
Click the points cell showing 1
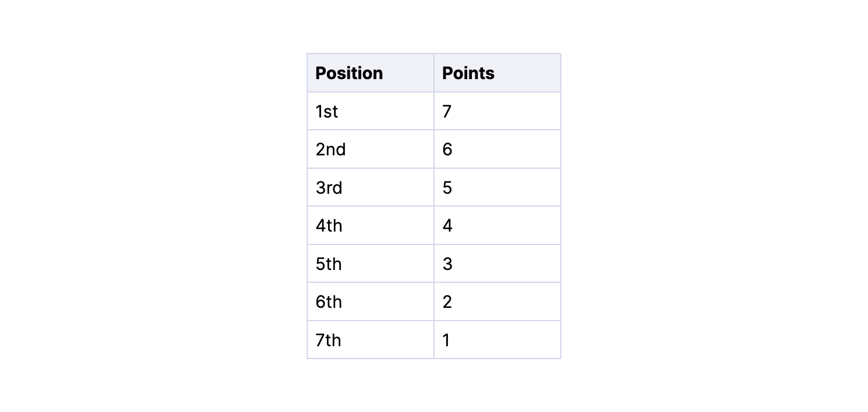497,340
